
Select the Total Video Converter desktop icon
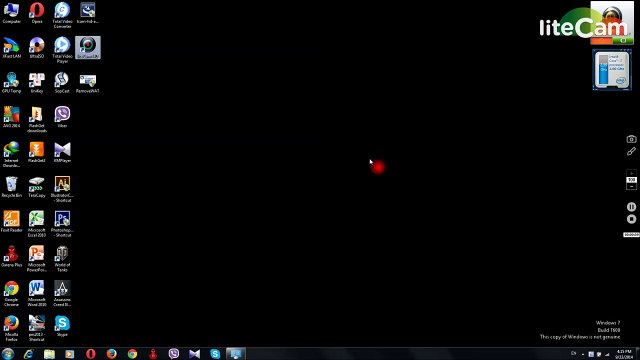(62, 15)
